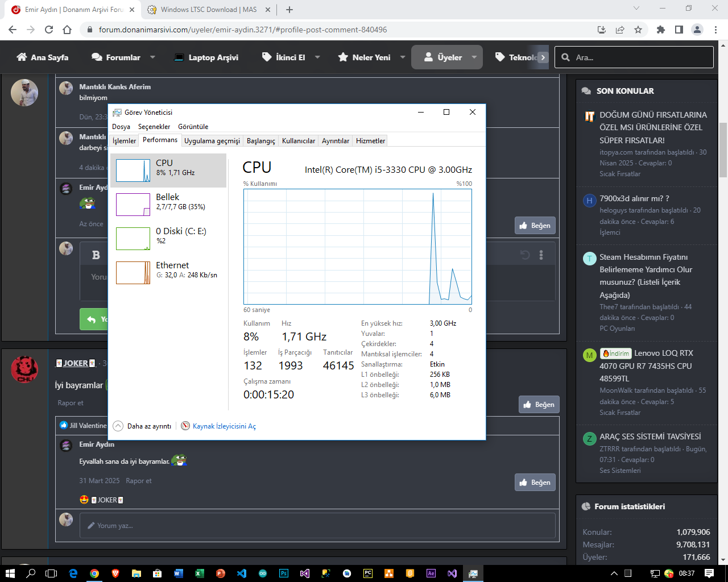Open PyCharm from the taskbar
728x582 pixels.
tap(368, 573)
